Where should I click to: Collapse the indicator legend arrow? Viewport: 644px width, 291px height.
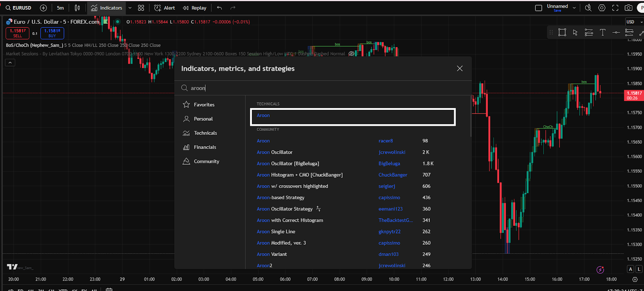click(10, 62)
